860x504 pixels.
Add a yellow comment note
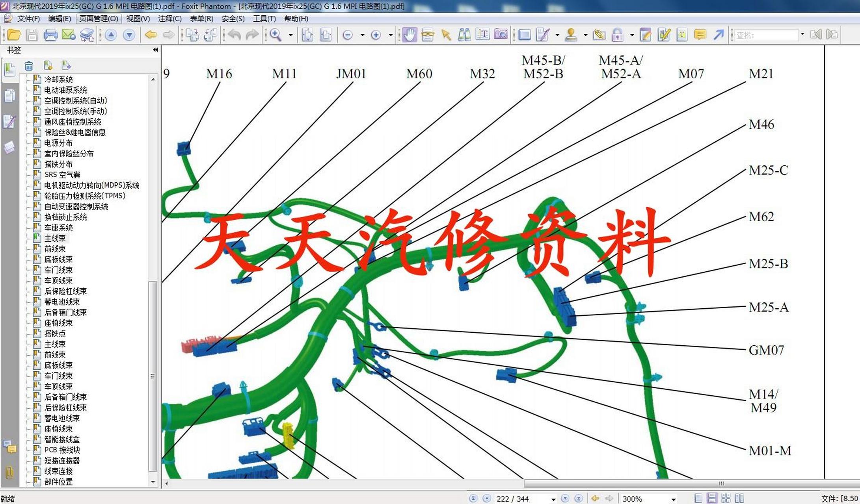tap(700, 35)
